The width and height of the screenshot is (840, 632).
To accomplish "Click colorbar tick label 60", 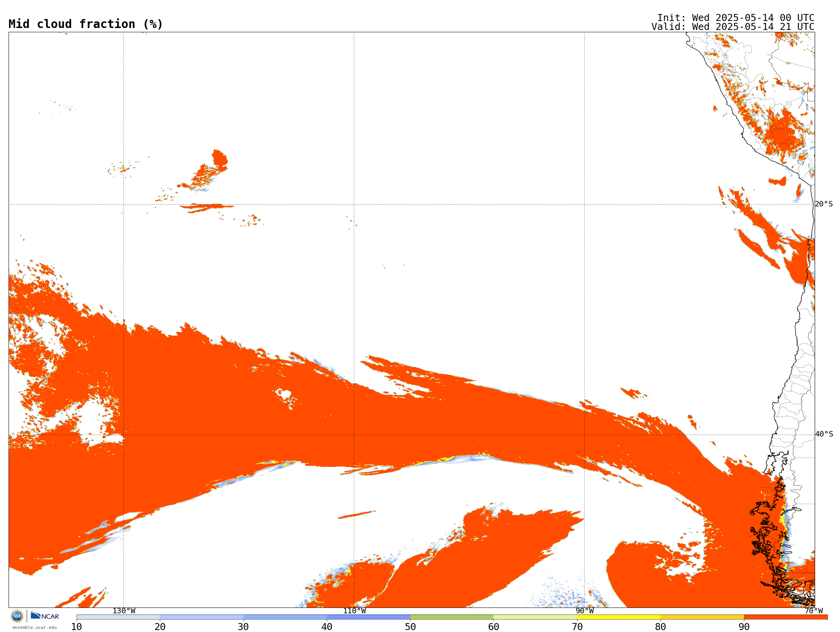I will tap(493, 627).
